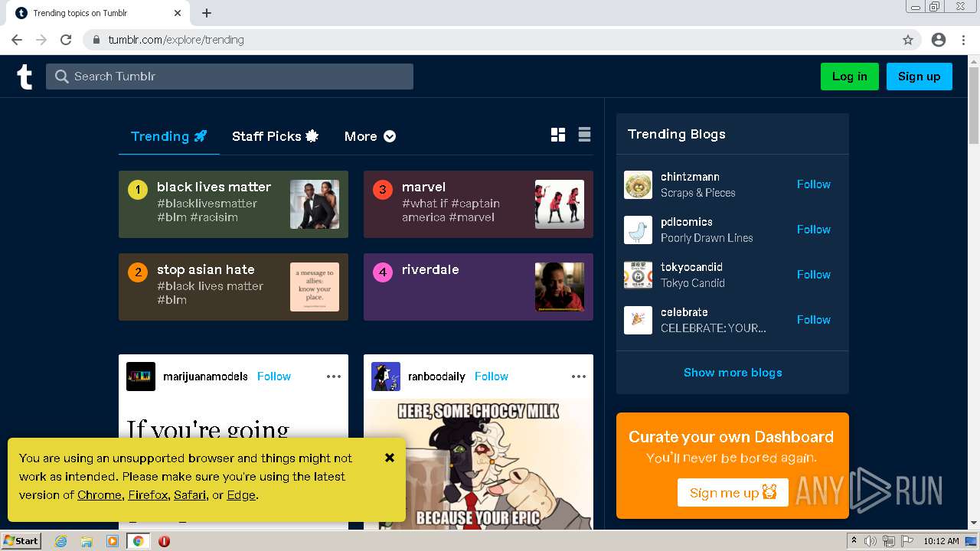
Task: Open file explorer from taskbar
Action: click(x=87, y=541)
